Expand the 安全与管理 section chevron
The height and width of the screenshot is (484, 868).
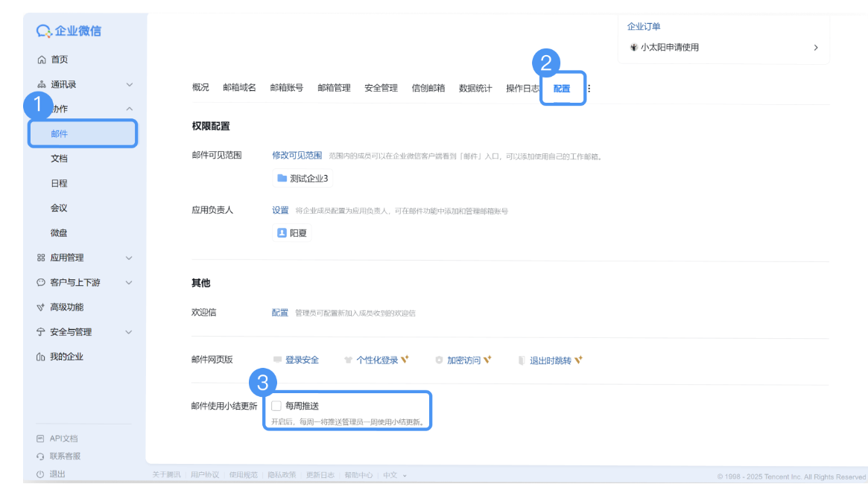click(129, 332)
